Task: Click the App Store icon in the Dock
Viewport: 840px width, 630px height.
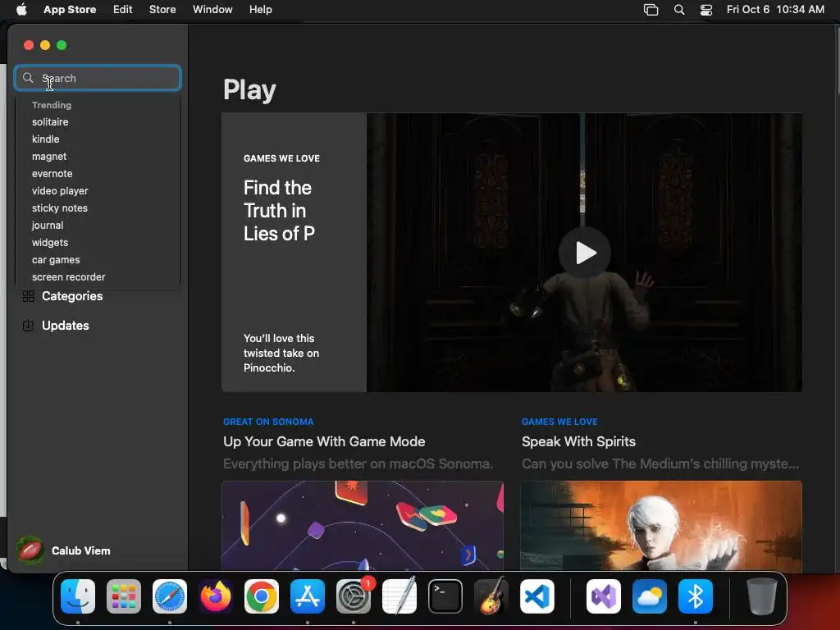Action: click(x=308, y=596)
